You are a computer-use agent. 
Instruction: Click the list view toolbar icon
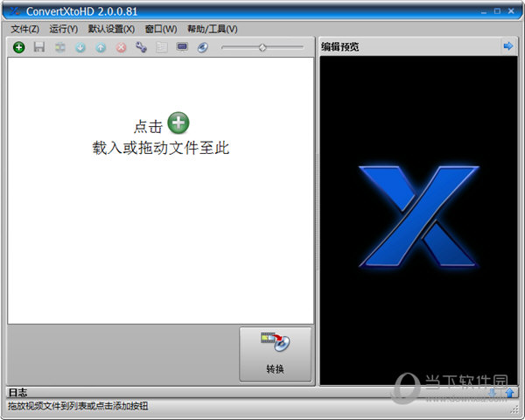[x=162, y=47]
